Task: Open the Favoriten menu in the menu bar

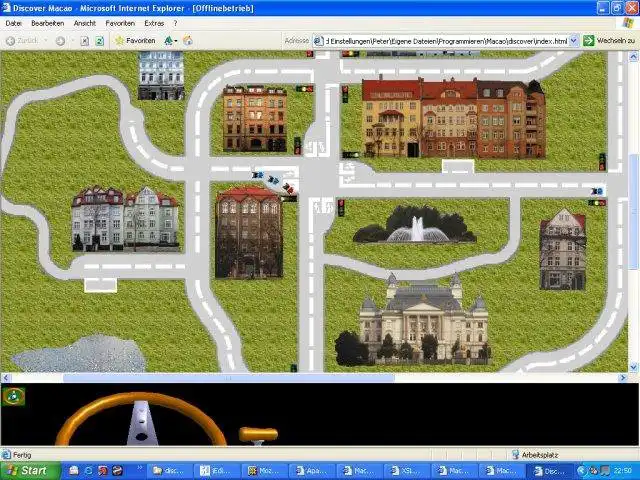Action: point(120,24)
